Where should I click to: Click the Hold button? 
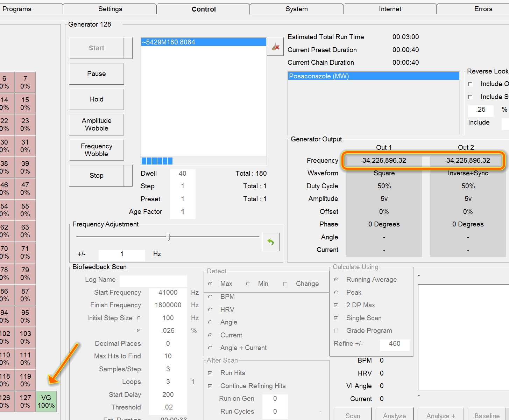pos(97,99)
